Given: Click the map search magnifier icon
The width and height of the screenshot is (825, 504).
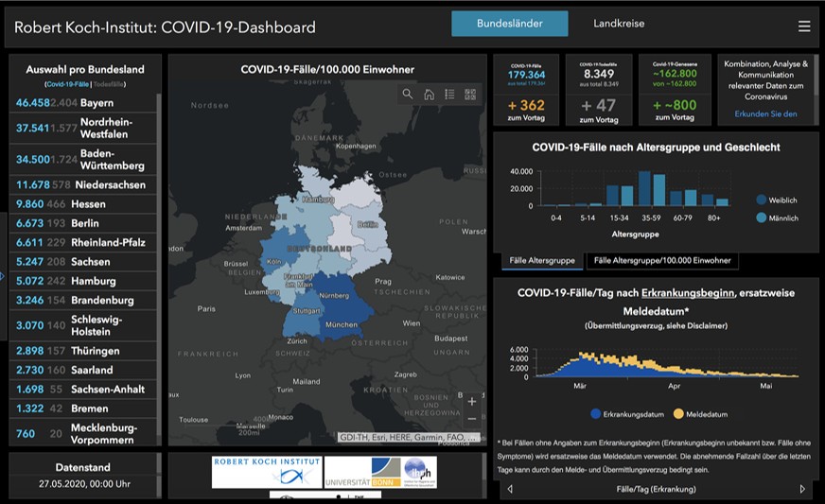Looking at the screenshot, I should coord(407,95).
